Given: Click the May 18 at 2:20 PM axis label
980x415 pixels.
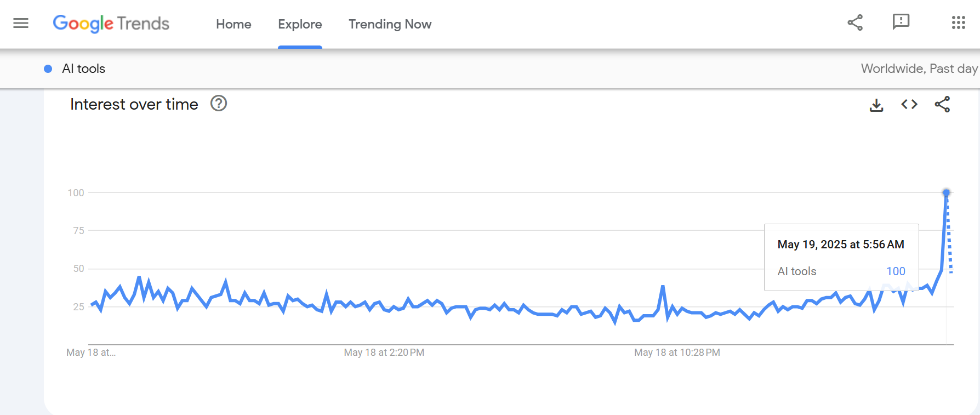Looking at the screenshot, I should (383, 353).
